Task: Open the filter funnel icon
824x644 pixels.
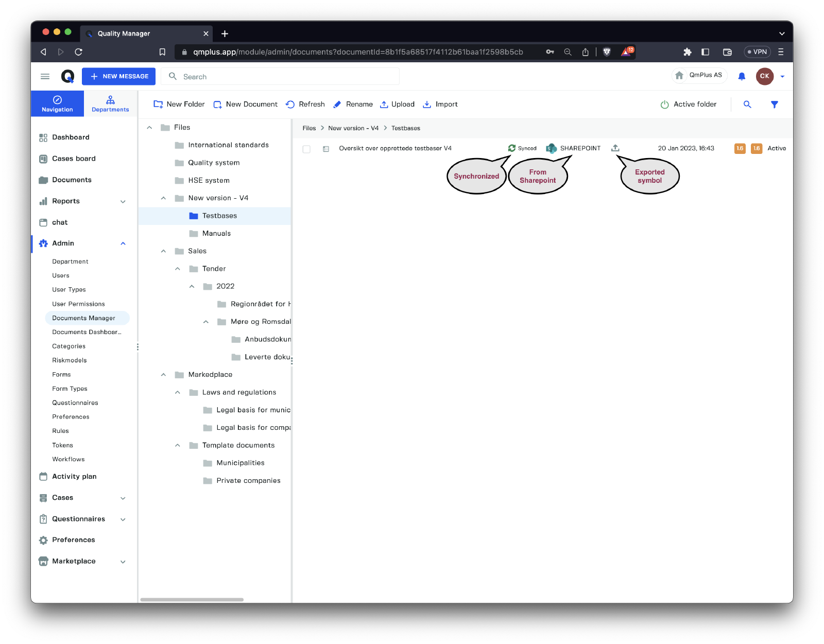Action: [x=774, y=105]
